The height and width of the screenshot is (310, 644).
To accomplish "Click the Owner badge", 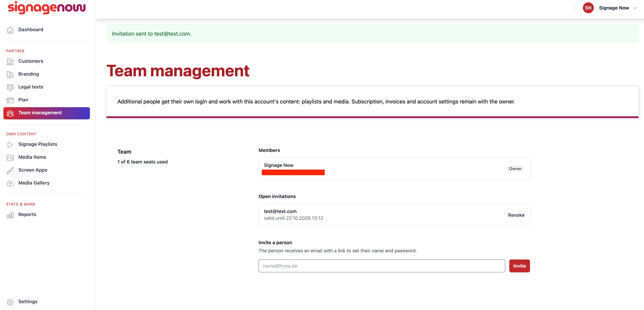I will click(x=515, y=169).
